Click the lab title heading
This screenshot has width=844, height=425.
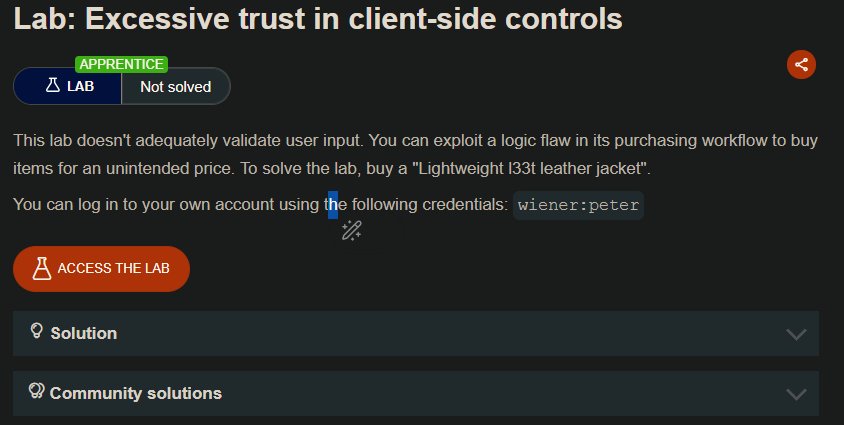click(x=318, y=17)
